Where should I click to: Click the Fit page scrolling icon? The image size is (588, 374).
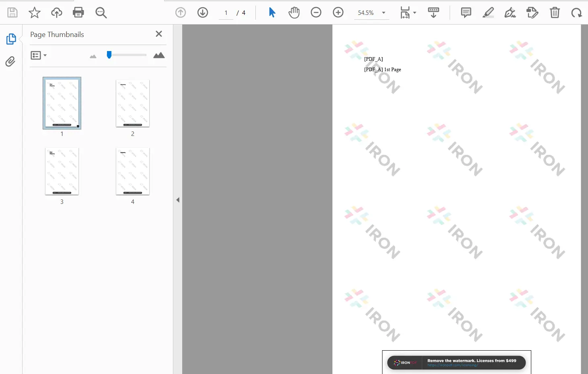(405, 12)
